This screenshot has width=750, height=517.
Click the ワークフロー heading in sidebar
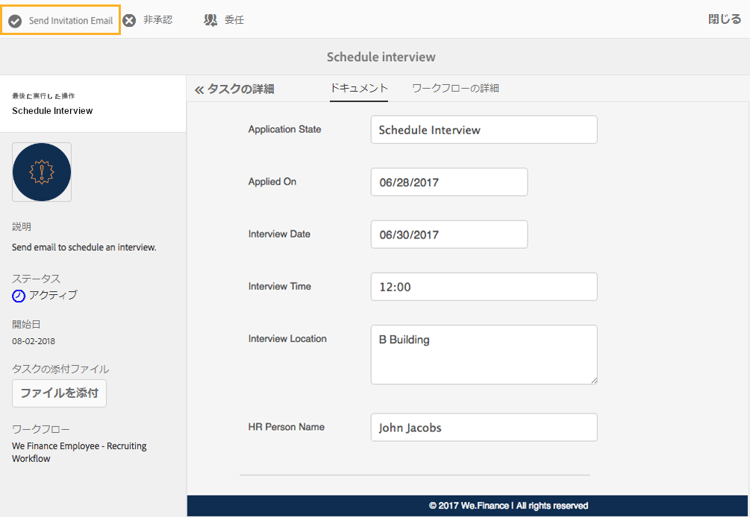click(41, 429)
